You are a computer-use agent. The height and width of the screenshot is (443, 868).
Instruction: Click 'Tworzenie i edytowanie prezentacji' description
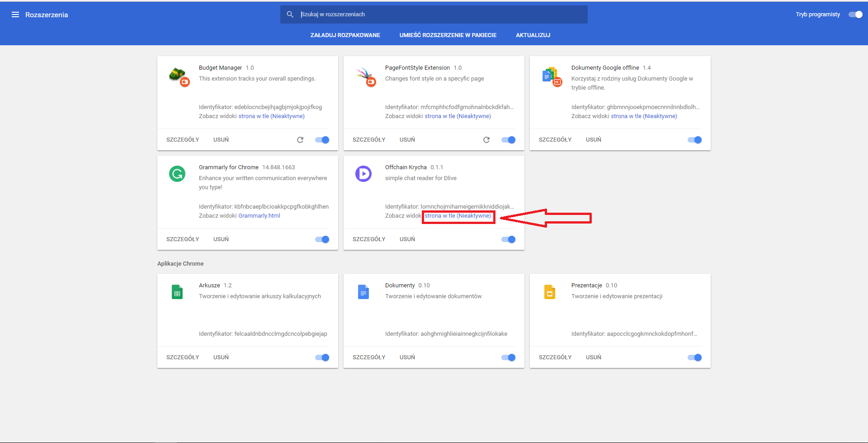(x=617, y=296)
